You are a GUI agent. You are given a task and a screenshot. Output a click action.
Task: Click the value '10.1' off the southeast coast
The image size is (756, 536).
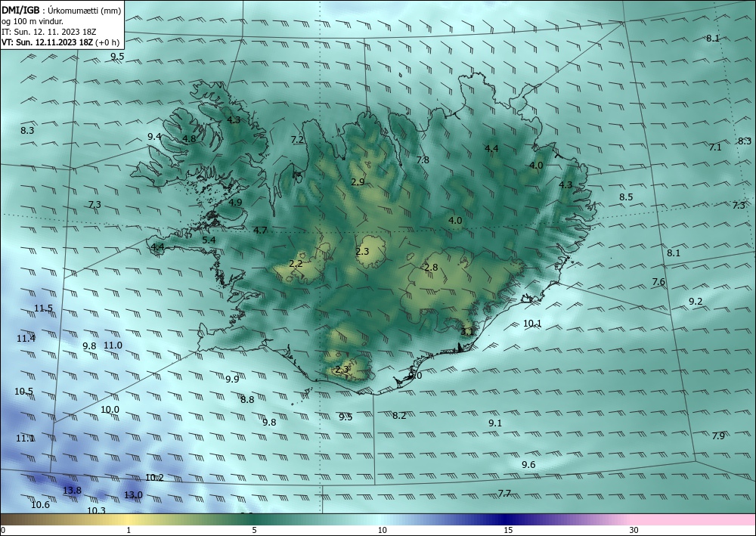tap(533, 324)
